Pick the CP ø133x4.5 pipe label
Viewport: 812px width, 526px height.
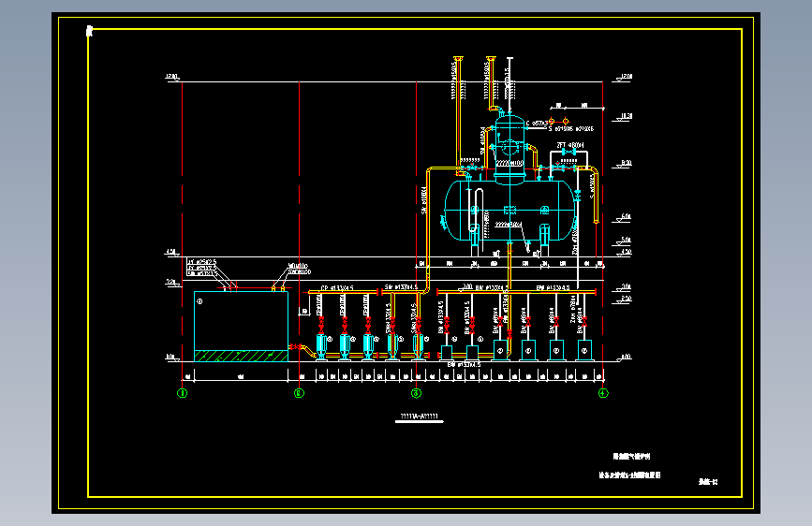click(x=337, y=288)
